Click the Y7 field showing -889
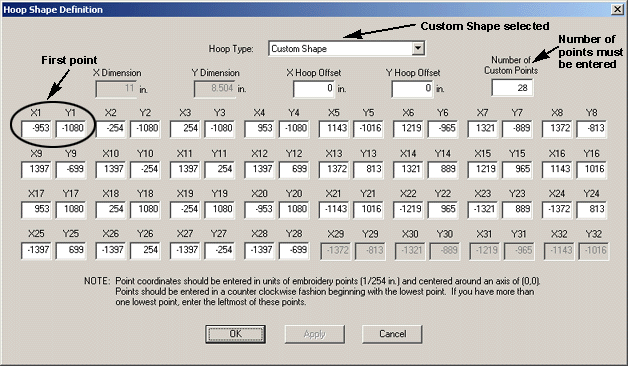The image size is (628, 366). tap(518, 129)
